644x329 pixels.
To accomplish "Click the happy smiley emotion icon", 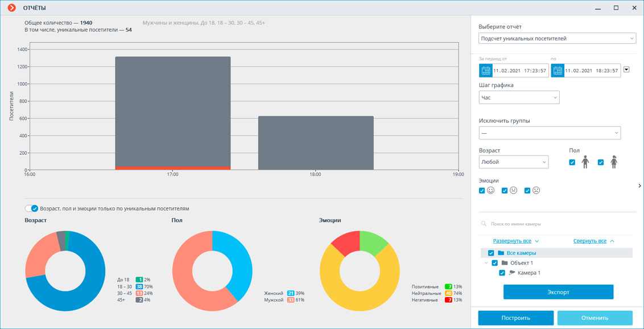I will click(491, 191).
